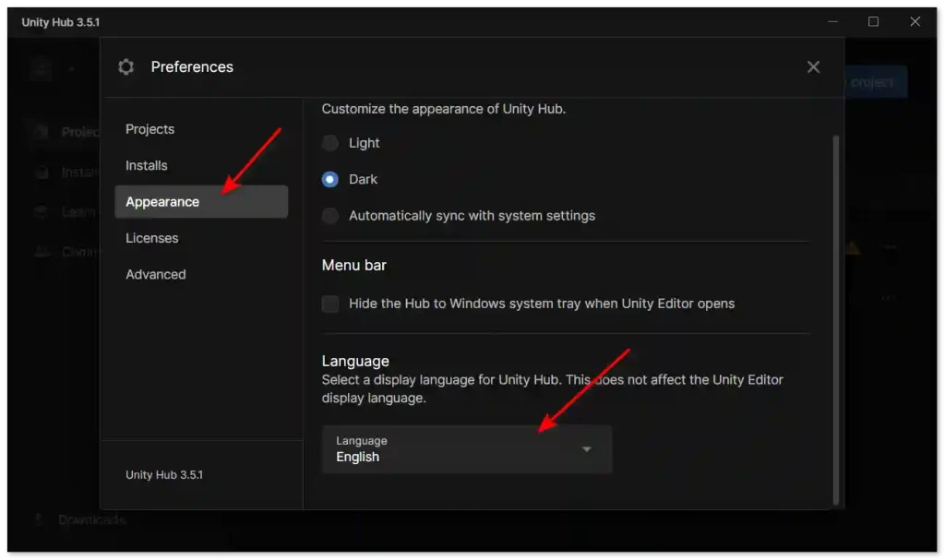Maximize the Unity Hub window
945x560 pixels.
point(873,21)
